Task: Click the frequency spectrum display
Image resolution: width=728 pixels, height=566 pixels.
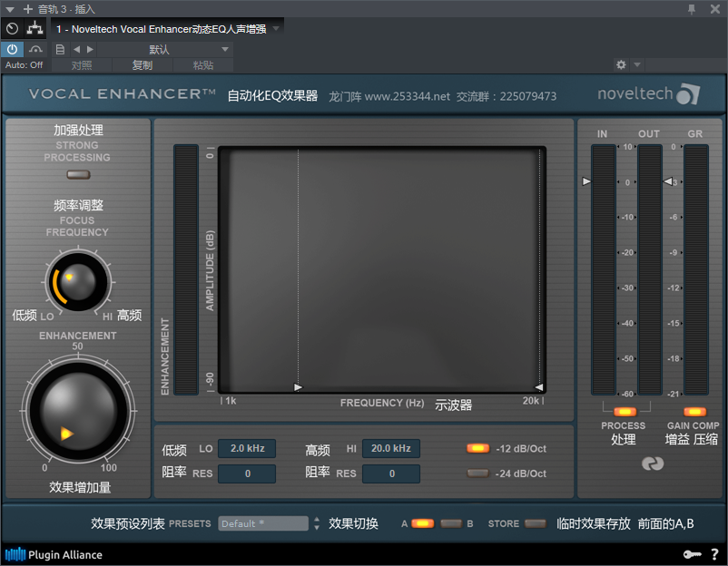Action: 381,270
